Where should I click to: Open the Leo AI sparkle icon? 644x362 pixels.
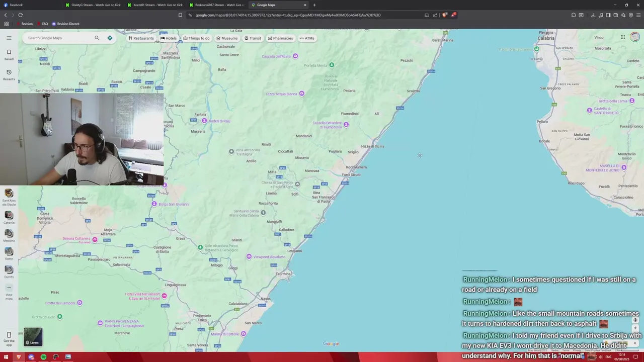coord(623,15)
